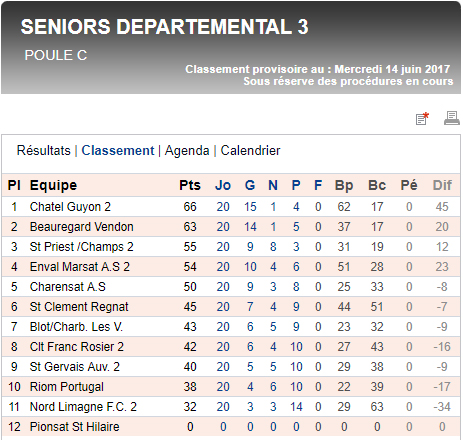
Task: Select Enval Marsat A.S 2
Action: [x=80, y=267]
